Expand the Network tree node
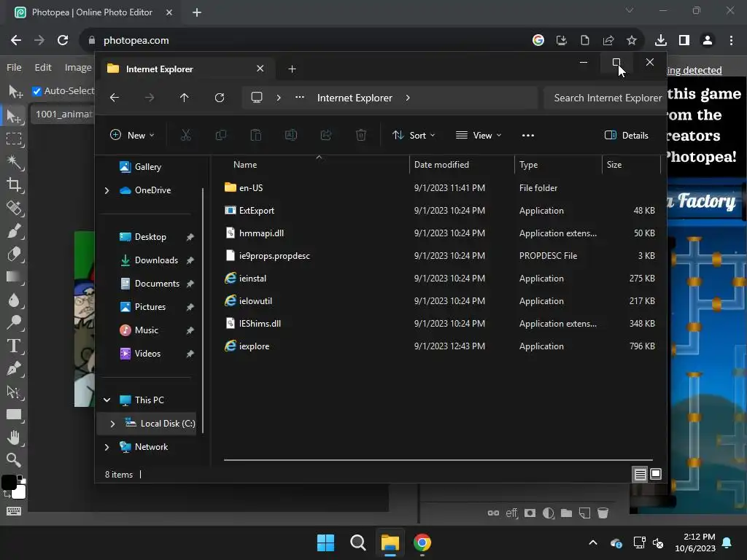Viewport: 747px width, 560px height. tap(107, 447)
